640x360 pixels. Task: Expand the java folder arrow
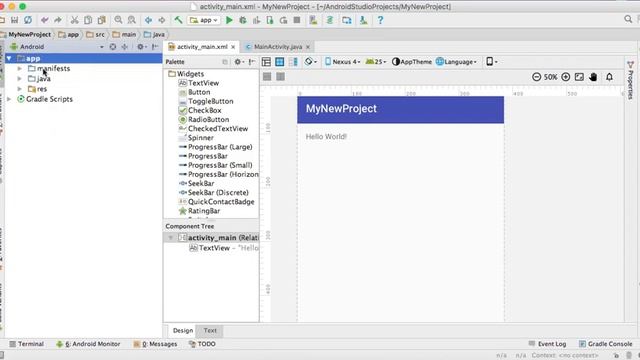[20, 79]
